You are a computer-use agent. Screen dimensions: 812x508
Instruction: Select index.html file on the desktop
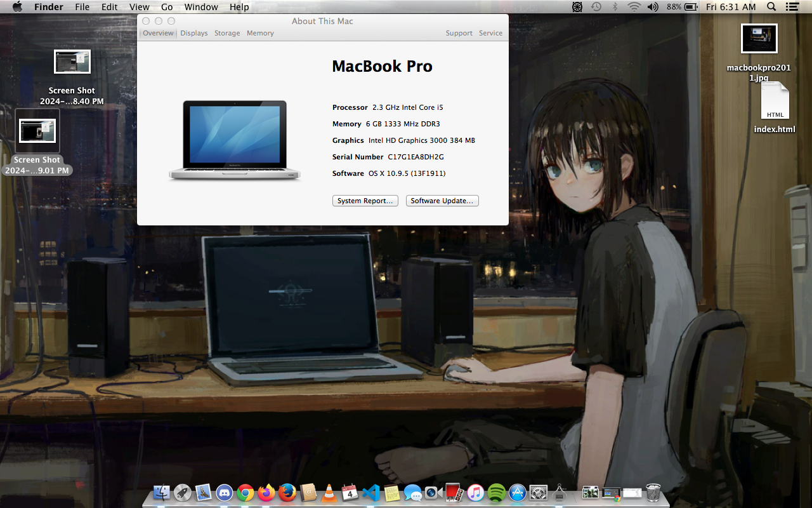point(775,108)
